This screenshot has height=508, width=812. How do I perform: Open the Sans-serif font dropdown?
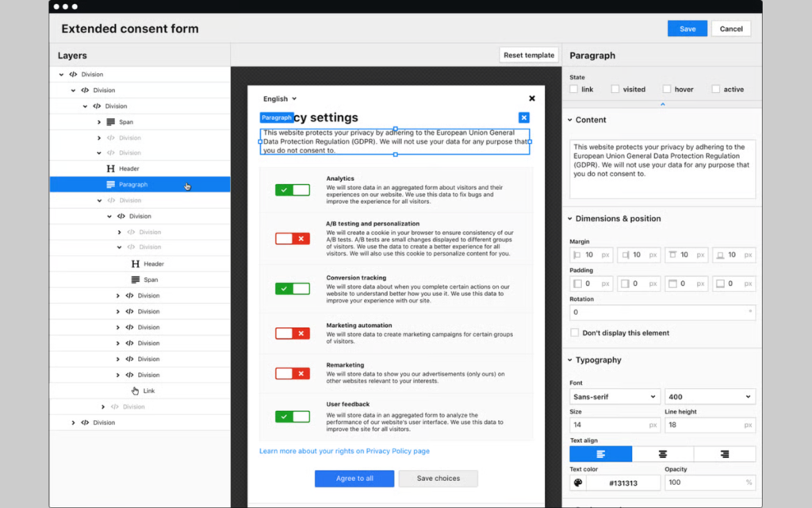coord(615,397)
